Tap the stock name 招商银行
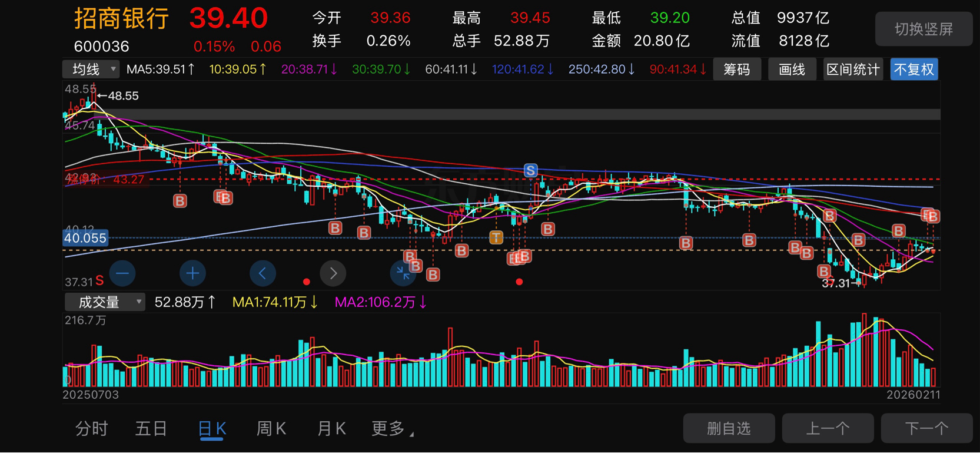980x453 pixels. [122, 18]
